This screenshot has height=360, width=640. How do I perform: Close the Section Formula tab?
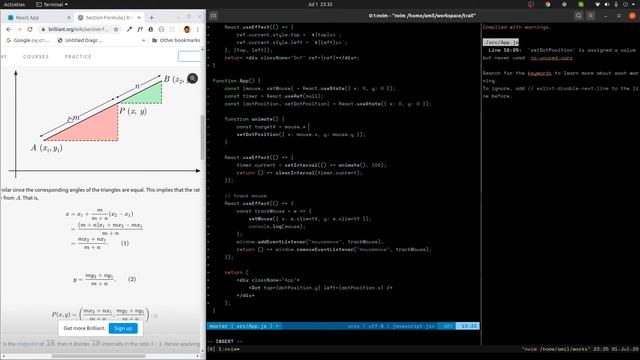tap(139, 18)
